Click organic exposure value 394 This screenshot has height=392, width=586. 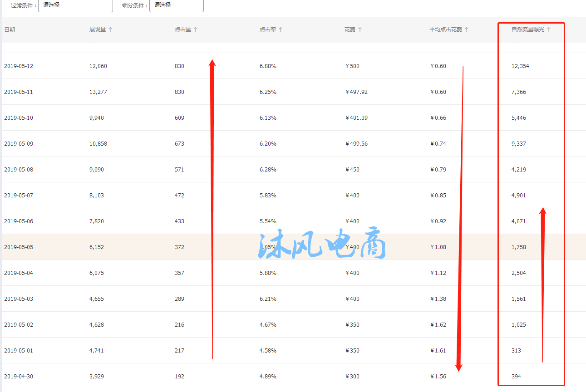[x=517, y=377]
